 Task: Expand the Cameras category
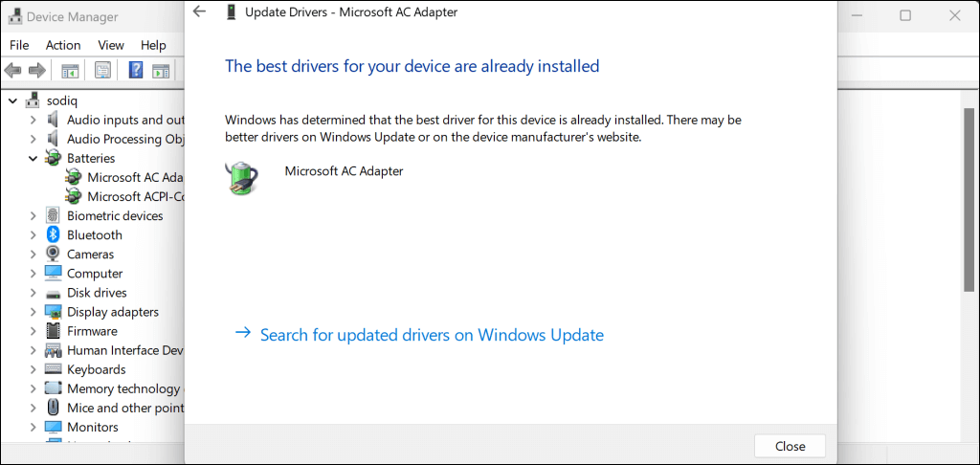point(33,255)
